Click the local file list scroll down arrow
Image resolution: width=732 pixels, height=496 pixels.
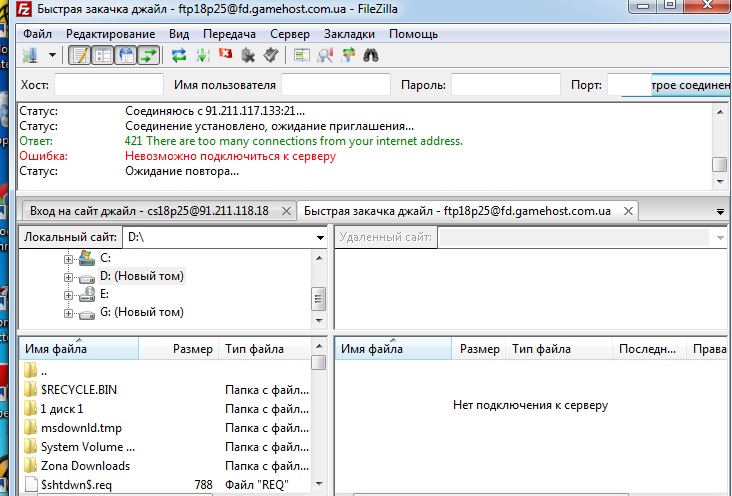(x=319, y=484)
